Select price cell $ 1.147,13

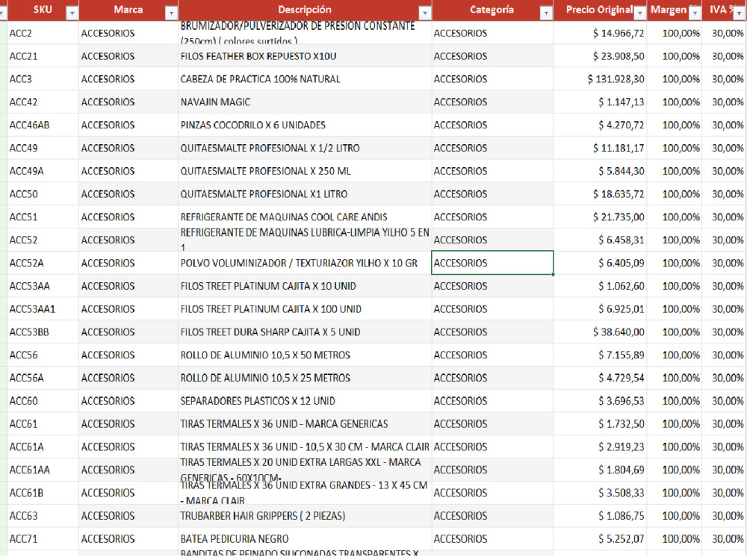(x=599, y=102)
